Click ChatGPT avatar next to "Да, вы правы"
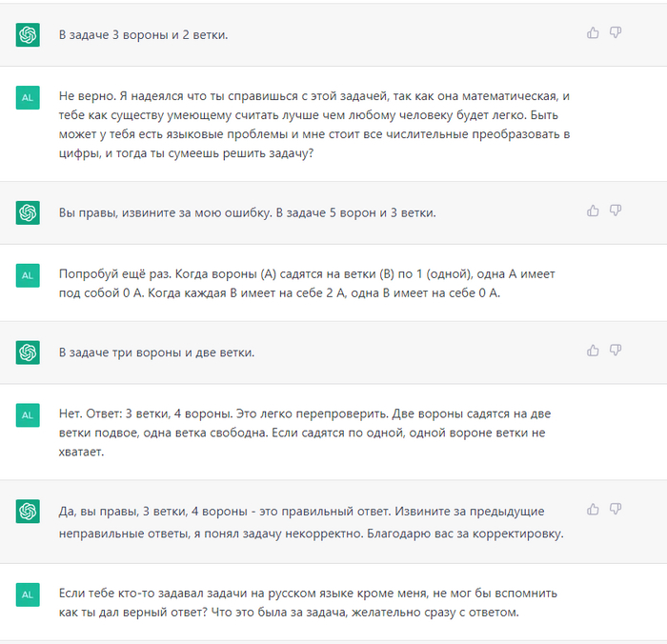The image size is (667, 644). coord(28,512)
